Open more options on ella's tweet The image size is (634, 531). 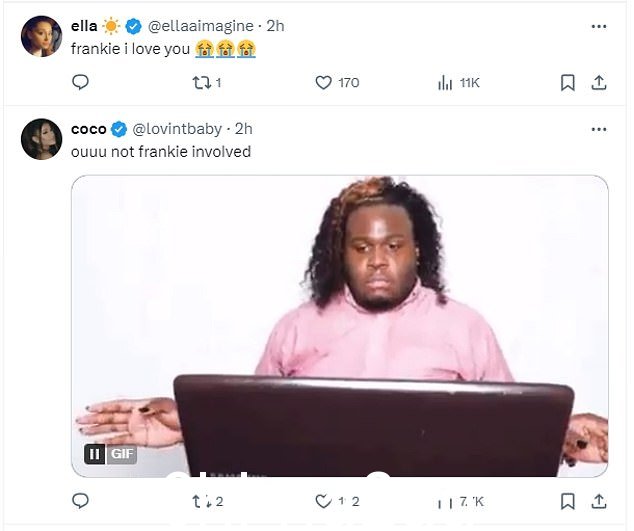pyautogui.click(x=599, y=27)
